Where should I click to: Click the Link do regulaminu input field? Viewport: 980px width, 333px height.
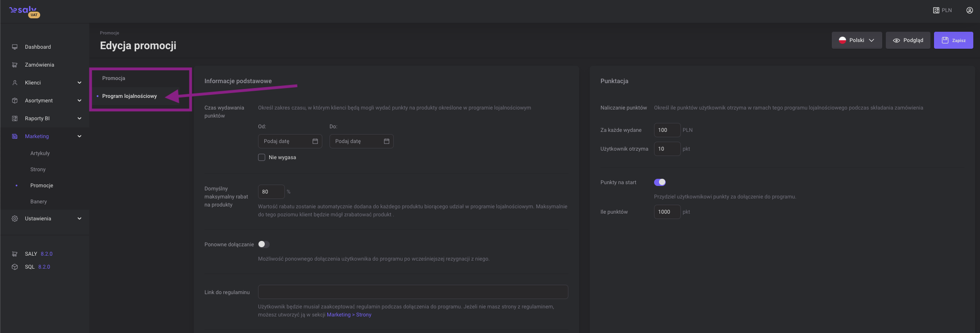click(x=413, y=292)
